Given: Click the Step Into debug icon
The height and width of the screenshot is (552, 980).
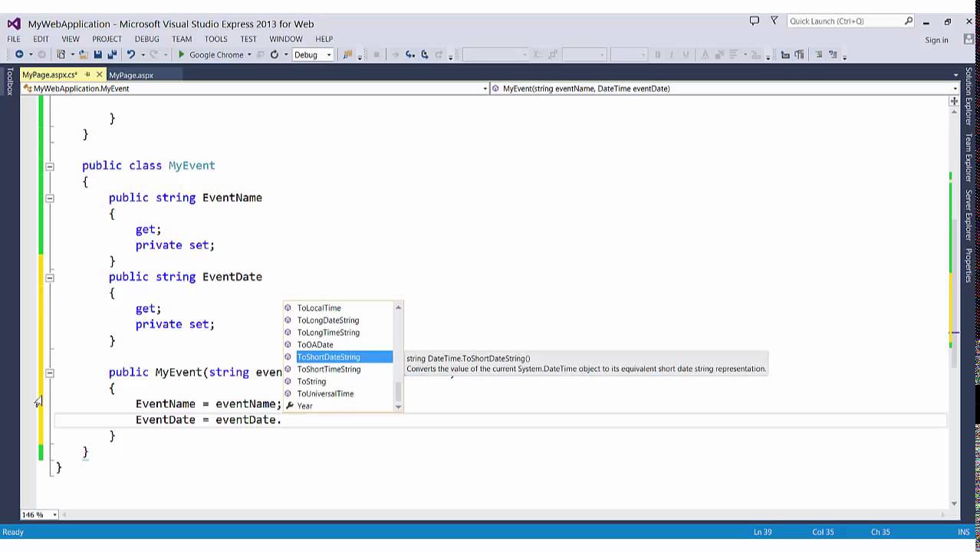Looking at the screenshot, I should click(409, 54).
